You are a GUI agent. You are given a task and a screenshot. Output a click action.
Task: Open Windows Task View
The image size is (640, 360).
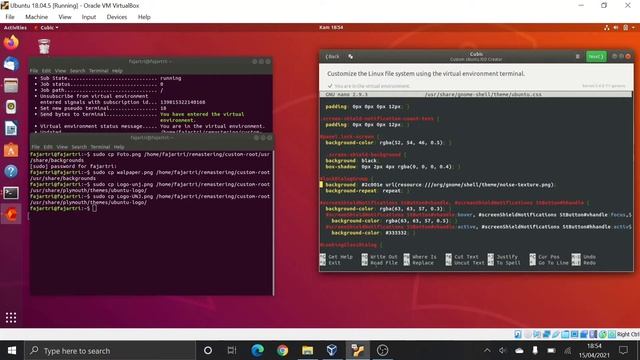point(232,350)
